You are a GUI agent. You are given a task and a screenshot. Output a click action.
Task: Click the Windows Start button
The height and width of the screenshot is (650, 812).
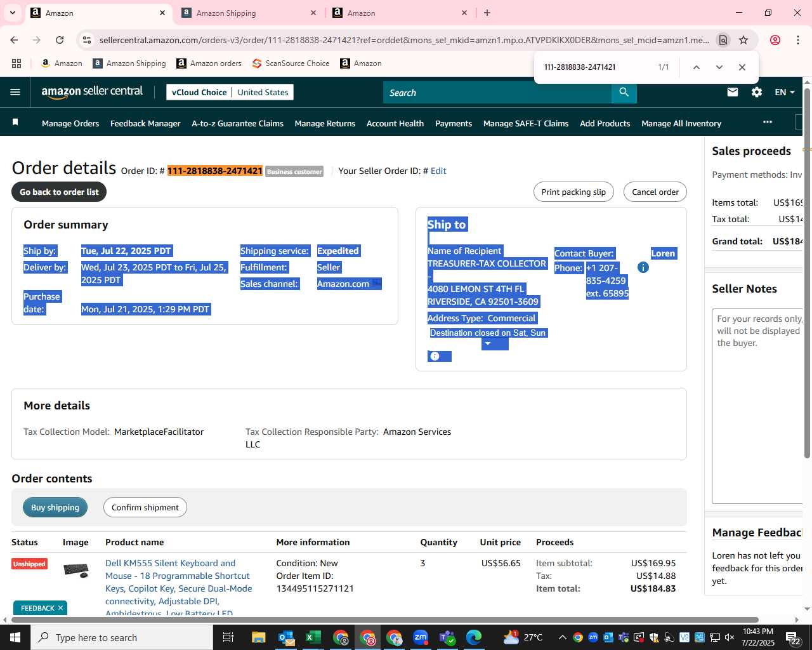15,637
